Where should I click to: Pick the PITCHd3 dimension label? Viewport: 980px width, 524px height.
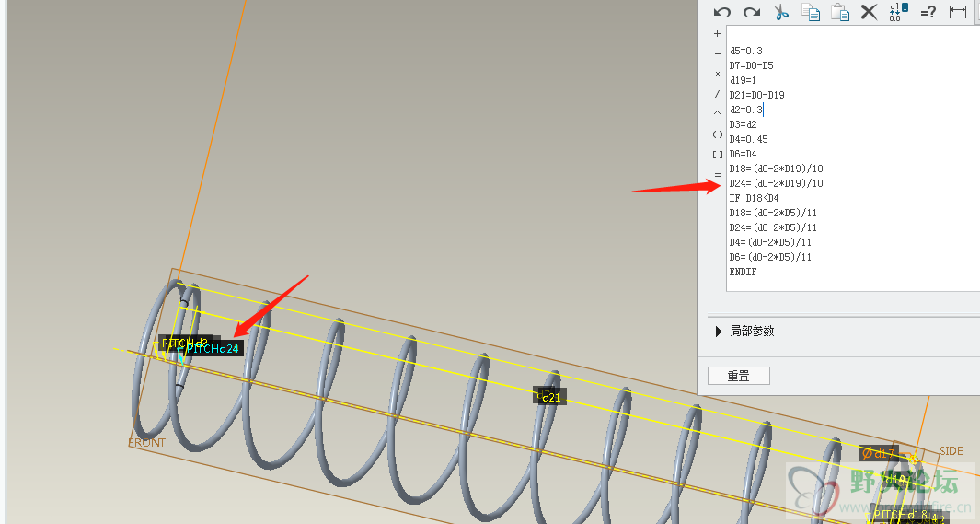pyautogui.click(x=184, y=343)
